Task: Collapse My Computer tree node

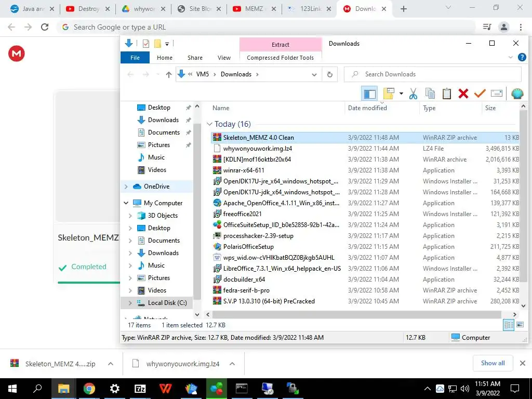Action: [126, 203]
